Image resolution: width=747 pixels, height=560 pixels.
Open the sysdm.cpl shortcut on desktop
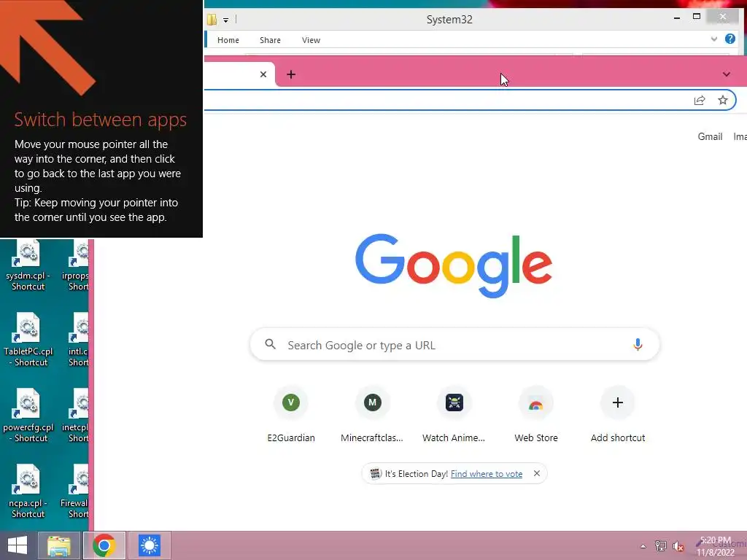[x=28, y=265]
